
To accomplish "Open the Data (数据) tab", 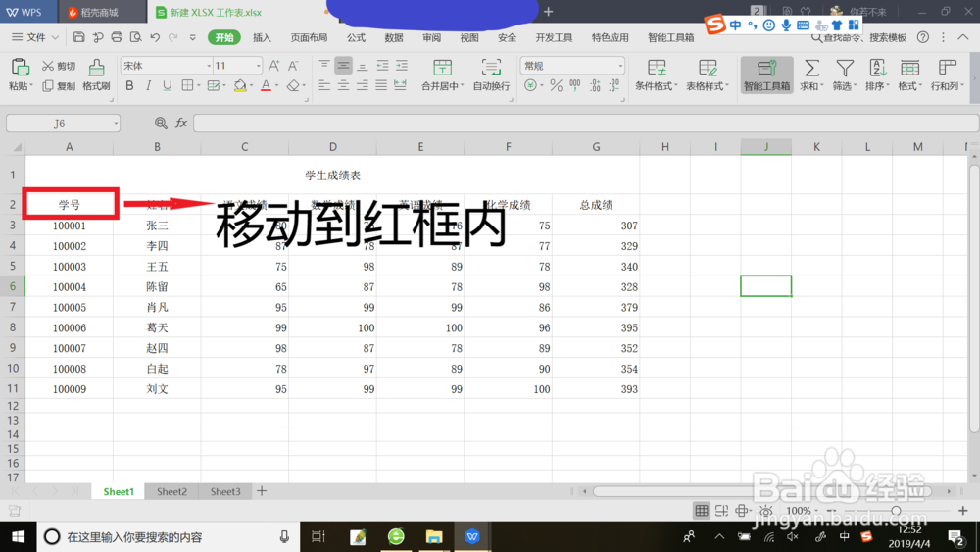I will (x=394, y=37).
